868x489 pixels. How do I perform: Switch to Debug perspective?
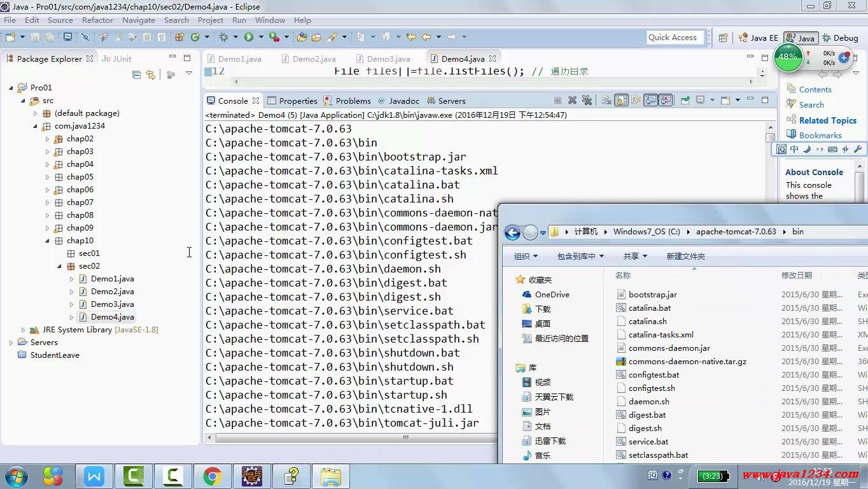tap(840, 38)
